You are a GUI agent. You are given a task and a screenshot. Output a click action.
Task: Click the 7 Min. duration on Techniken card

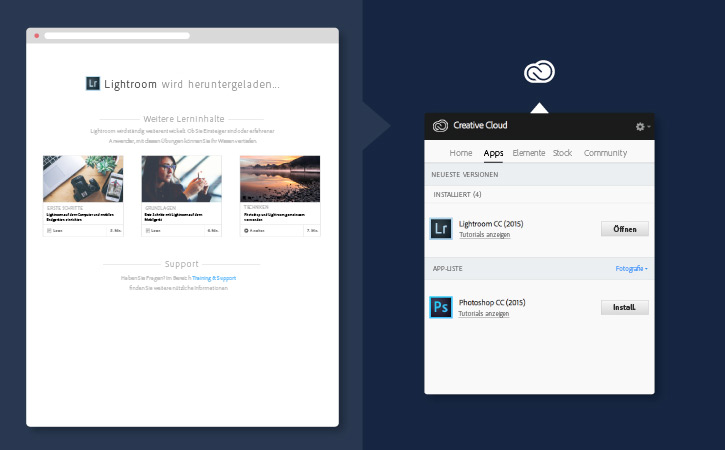click(x=313, y=230)
